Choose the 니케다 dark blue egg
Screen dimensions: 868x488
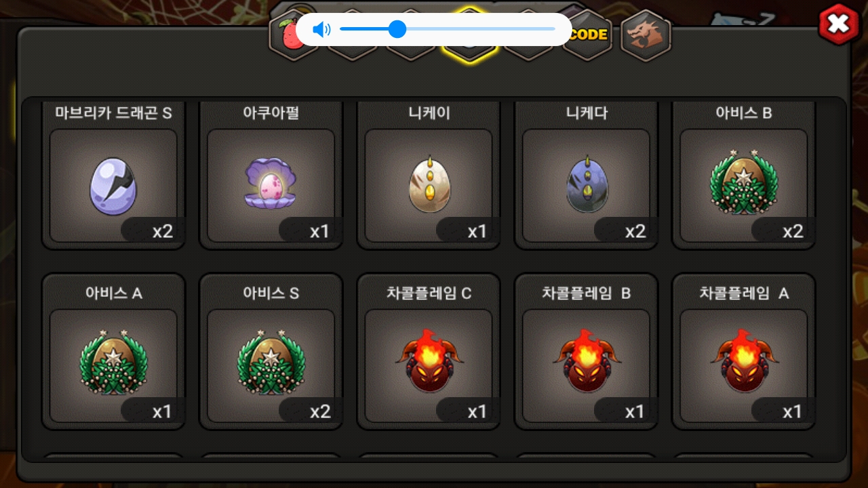(x=586, y=184)
